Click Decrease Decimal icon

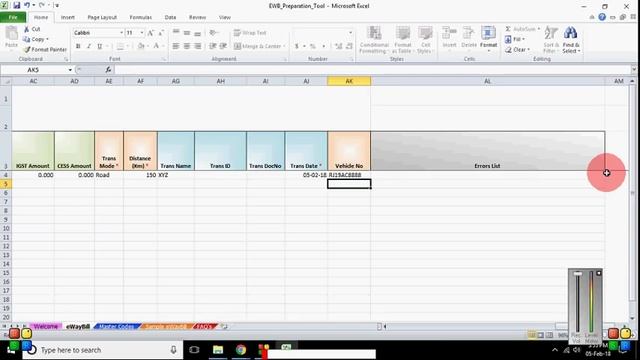coord(349,46)
